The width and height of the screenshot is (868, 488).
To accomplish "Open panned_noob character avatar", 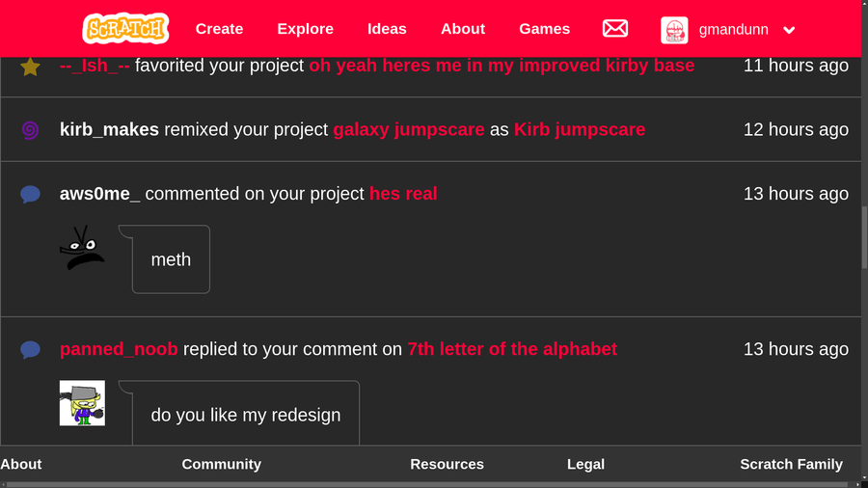I will pos(82,403).
